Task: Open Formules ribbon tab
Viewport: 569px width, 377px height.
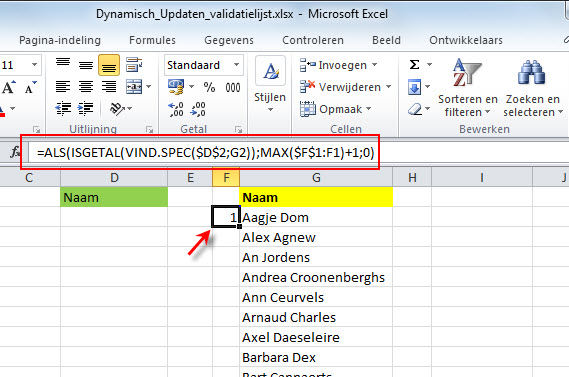Action: click(152, 40)
